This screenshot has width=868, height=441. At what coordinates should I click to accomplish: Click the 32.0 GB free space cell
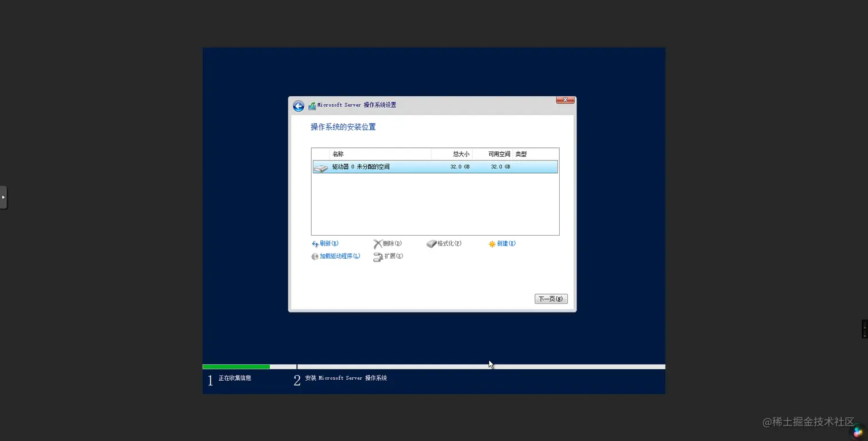[500, 167]
